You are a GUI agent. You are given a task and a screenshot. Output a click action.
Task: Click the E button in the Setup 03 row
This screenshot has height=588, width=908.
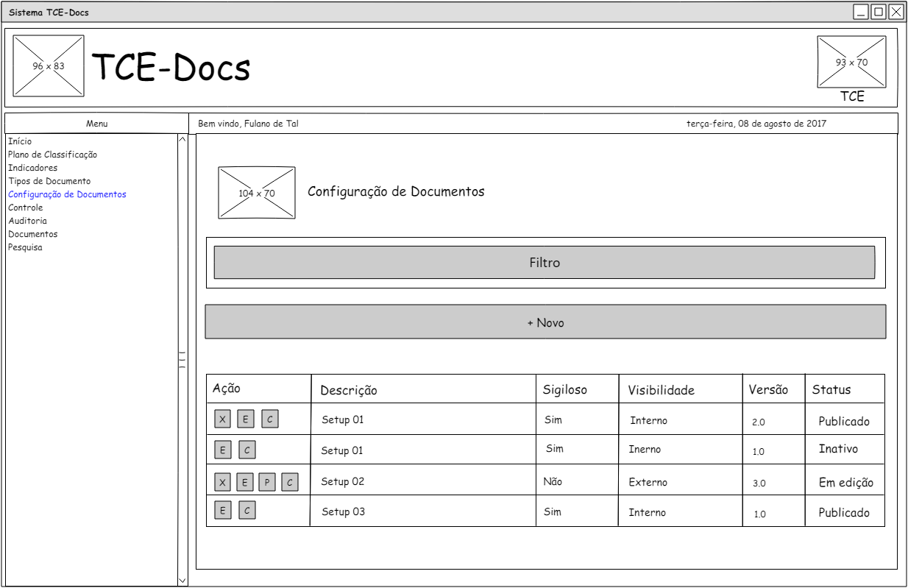222,511
